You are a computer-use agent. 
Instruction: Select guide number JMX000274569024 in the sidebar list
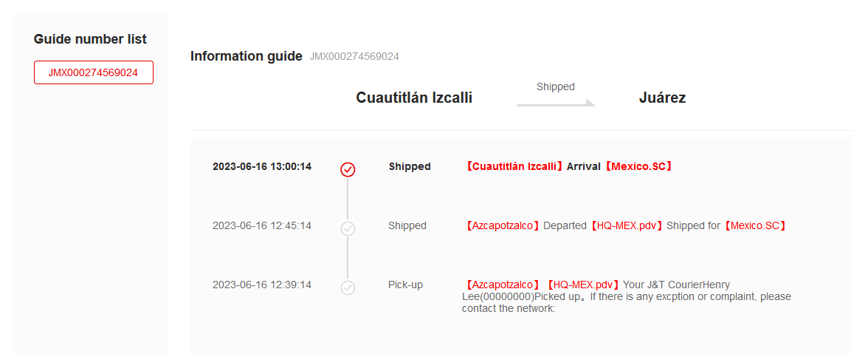point(94,72)
